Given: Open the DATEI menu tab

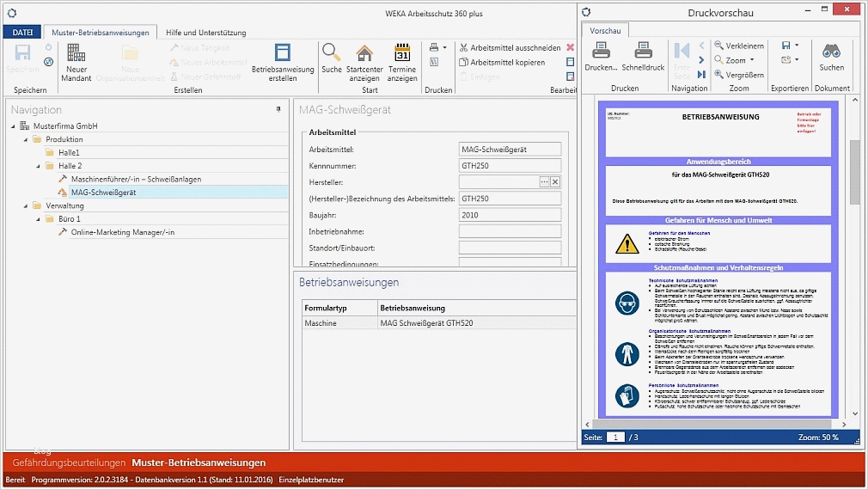Looking at the screenshot, I should [x=21, y=33].
